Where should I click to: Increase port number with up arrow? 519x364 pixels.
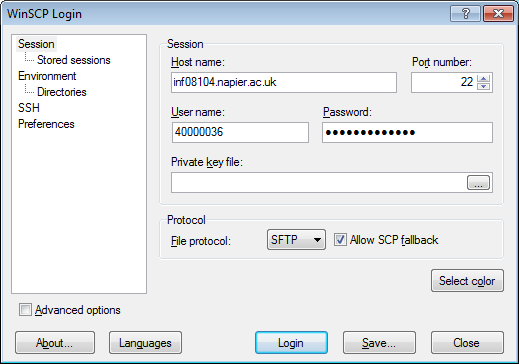[x=484, y=78]
